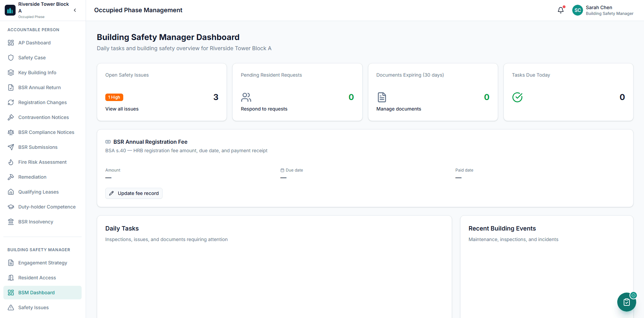Image resolution: width=644 pixels, height=318 pixels.
Task: Click the BSR Annual Registration Fee title
Action: (x=150, y=142)
